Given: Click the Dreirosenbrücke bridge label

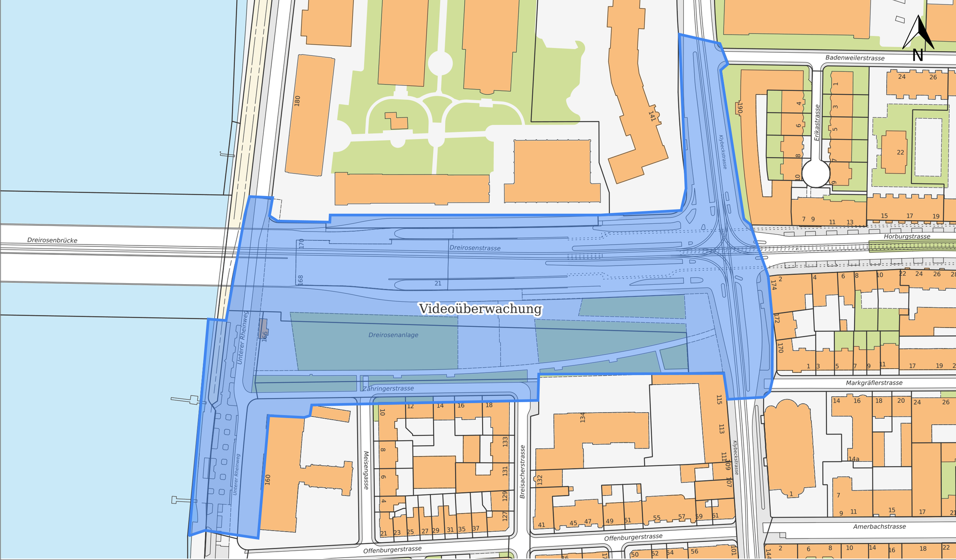Looking at the screenshot, I should (52, 240).
